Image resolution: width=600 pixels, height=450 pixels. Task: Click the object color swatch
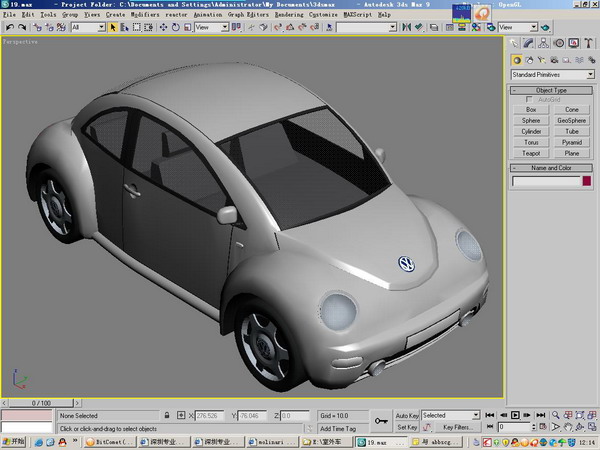click(x=587, y=181)
